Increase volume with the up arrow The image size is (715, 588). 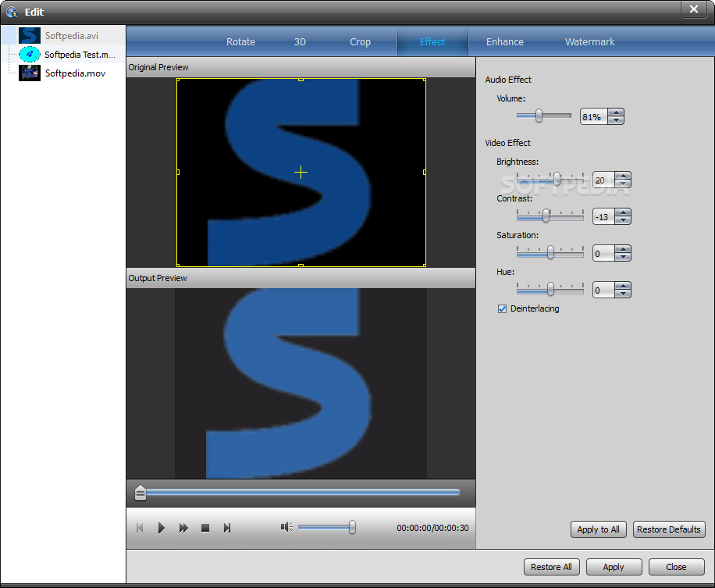[x=616, y=112]
